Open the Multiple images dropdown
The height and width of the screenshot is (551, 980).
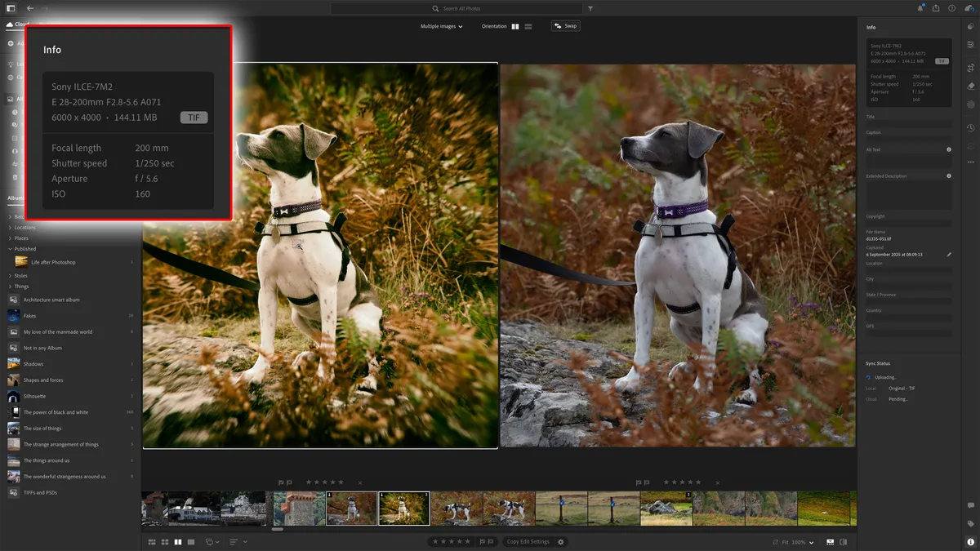(441, 25)
